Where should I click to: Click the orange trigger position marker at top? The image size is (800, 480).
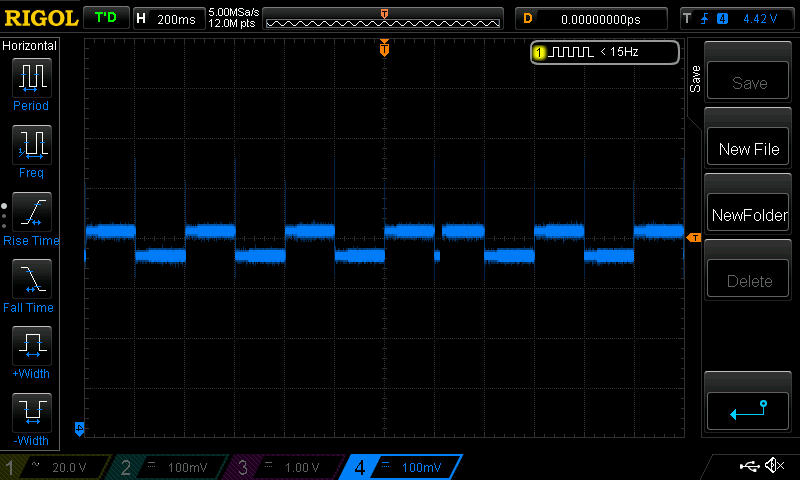[x=384, y=48]
